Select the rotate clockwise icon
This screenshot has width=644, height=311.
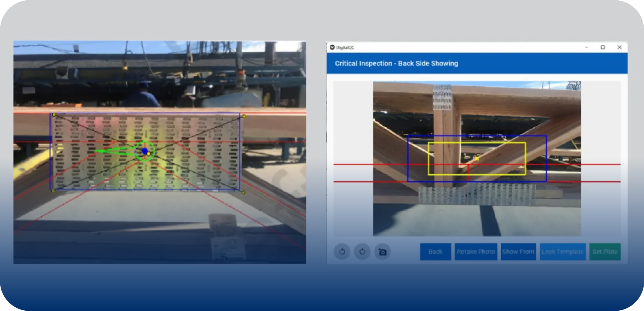click(362, 252)
